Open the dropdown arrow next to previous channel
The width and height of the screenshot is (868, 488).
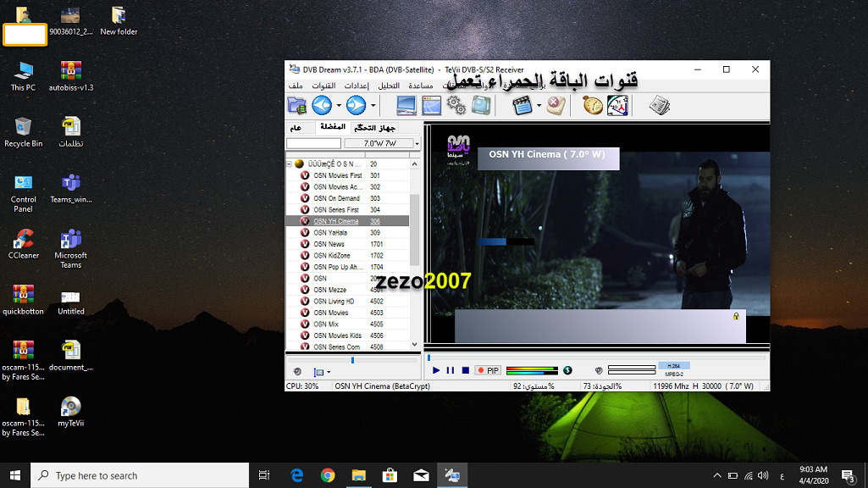339,105
